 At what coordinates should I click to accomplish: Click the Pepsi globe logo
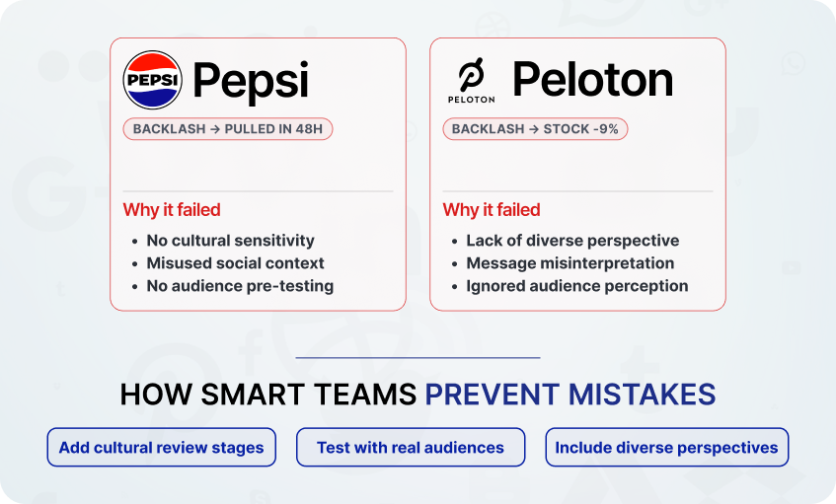coord(153,80)
